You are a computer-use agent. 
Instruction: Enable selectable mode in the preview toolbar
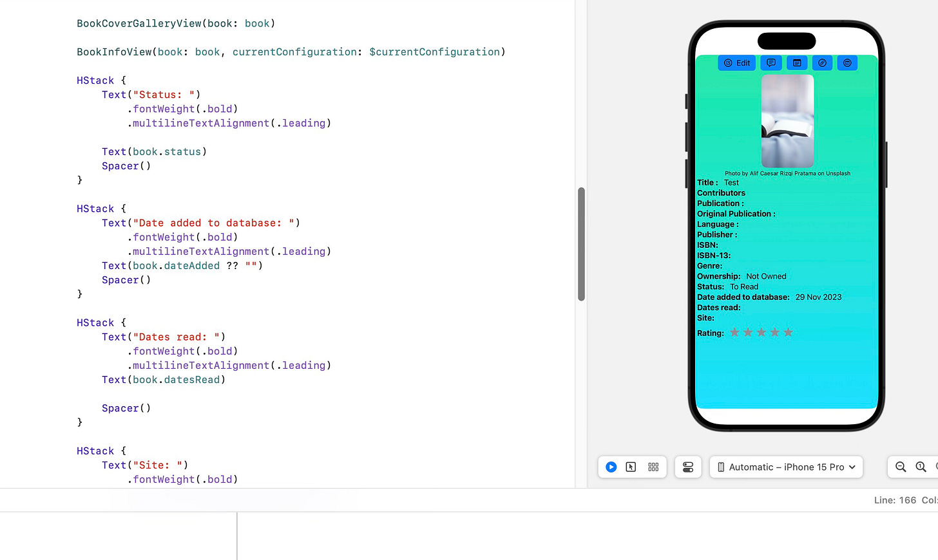pos(631,467)
